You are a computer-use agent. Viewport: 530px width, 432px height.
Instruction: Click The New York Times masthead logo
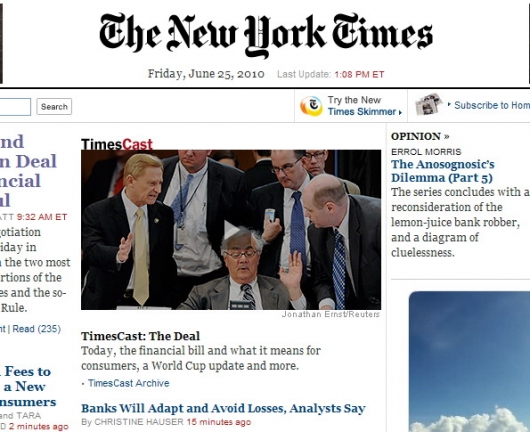coord(266,35)
